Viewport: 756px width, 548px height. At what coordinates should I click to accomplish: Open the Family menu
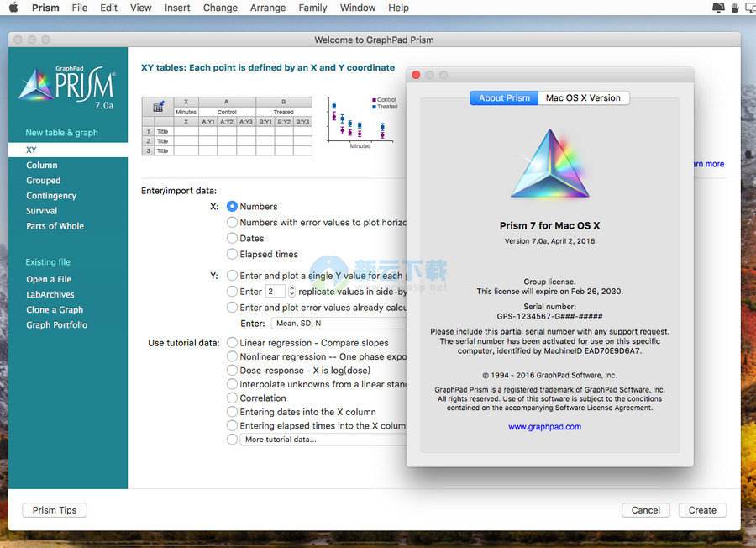(x=312, y=8)
